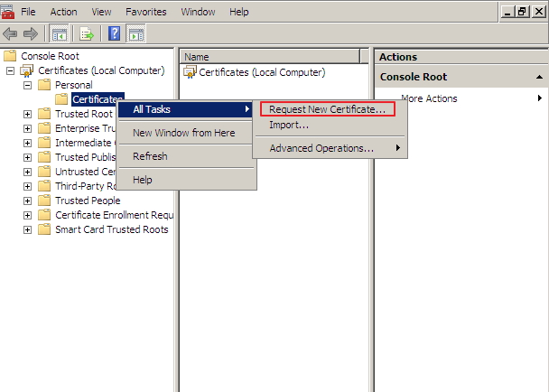Expand the Smart Card Trusted Roots folder
This screenshot has height=392, width=549.
27,229
